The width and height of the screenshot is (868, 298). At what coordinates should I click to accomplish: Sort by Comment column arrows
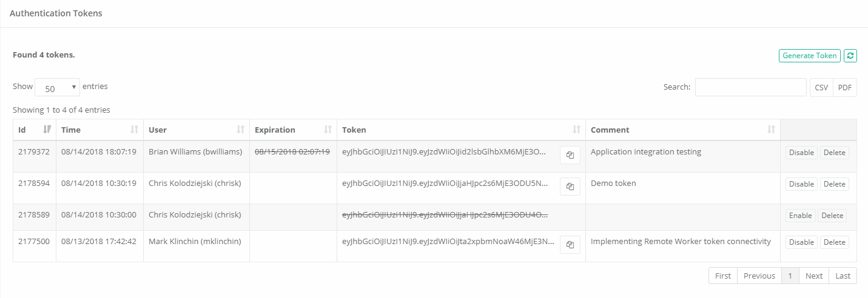click(x=771, y=130)
